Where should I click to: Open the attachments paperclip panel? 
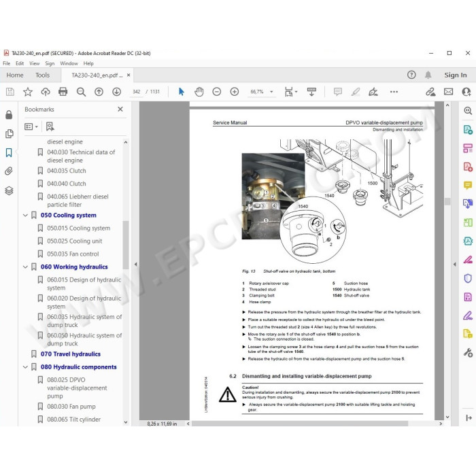click(x=9, y=171)
